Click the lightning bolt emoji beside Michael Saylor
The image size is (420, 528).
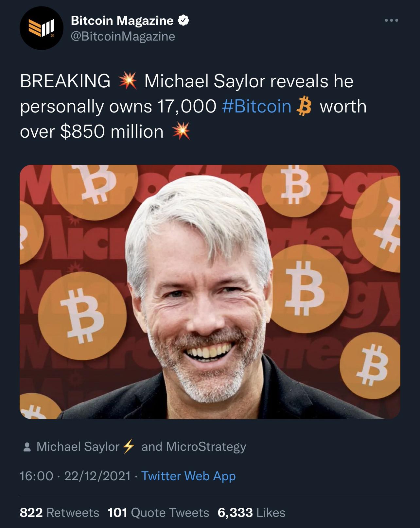tap(128, 447)
